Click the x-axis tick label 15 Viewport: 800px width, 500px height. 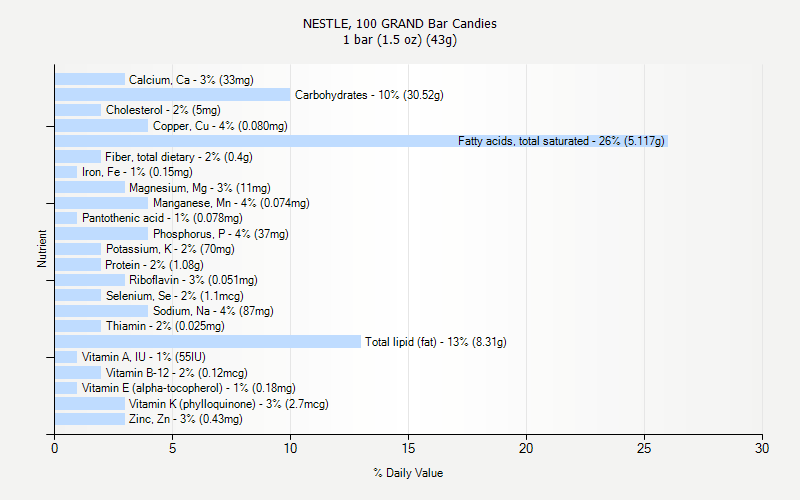pos(408,448)
